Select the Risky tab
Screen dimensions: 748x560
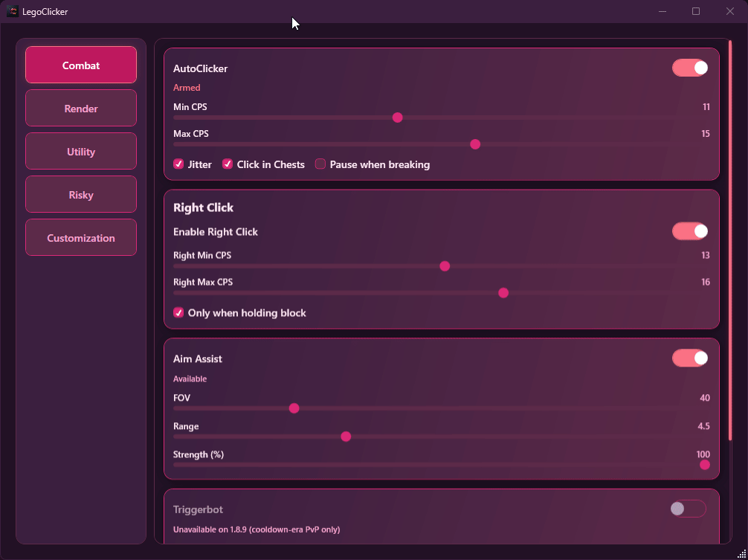click(x=81, y=195)
